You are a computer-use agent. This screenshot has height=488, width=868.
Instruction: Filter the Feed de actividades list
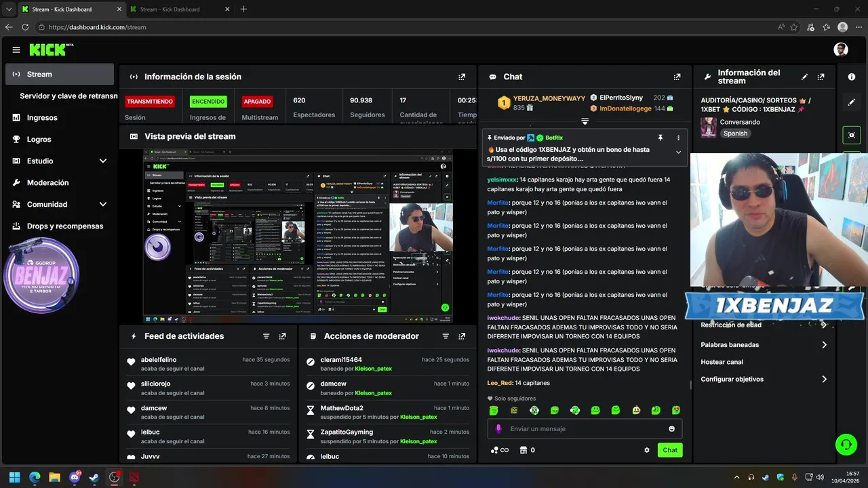(x=267, y=336)
